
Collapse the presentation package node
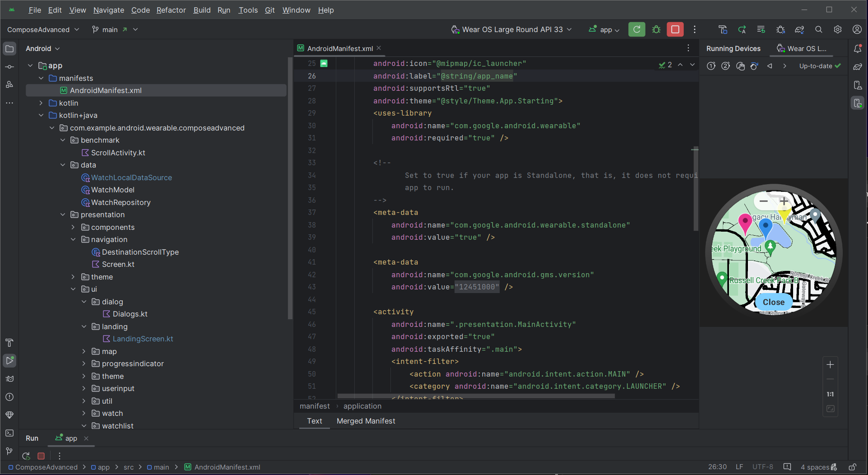point(63,214)
